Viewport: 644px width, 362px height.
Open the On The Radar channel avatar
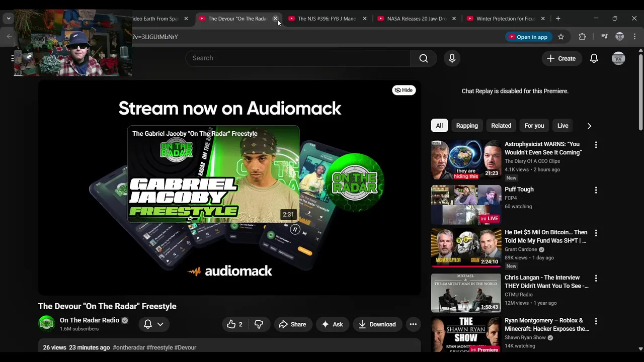46,324
